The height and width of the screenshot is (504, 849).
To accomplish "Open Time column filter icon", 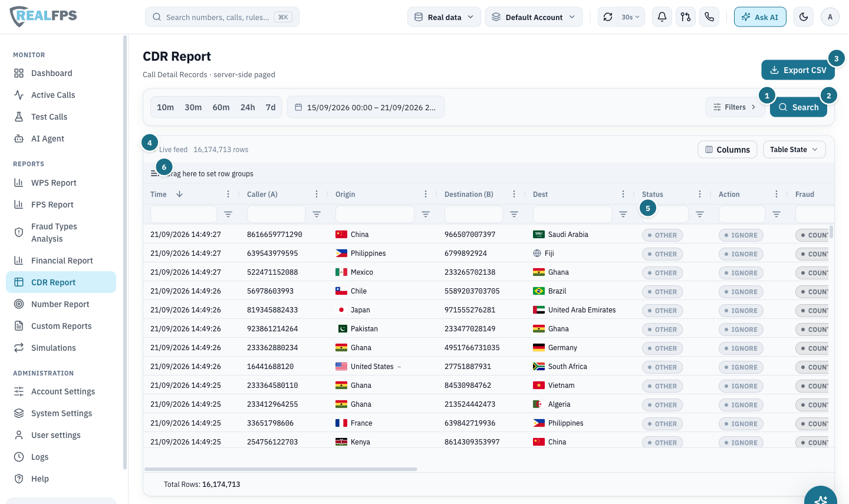I will tap(228, 214).
